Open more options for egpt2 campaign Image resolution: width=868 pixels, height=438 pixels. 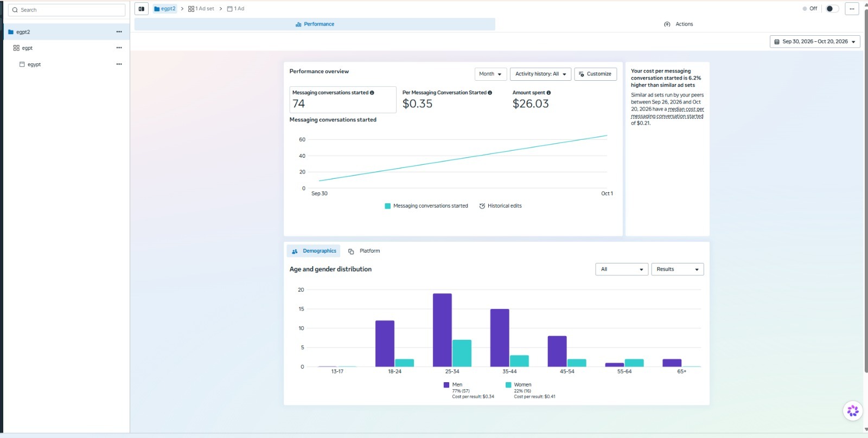[119, 31]
